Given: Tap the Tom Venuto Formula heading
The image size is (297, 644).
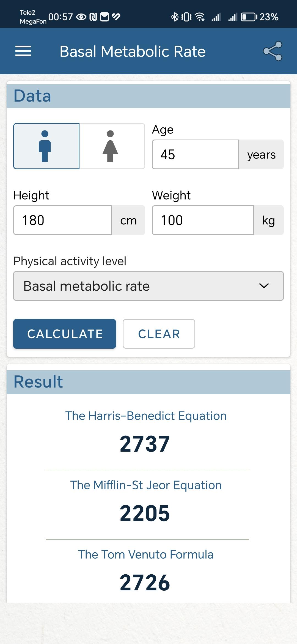Looking at the screenshot, I should [146, 555].
